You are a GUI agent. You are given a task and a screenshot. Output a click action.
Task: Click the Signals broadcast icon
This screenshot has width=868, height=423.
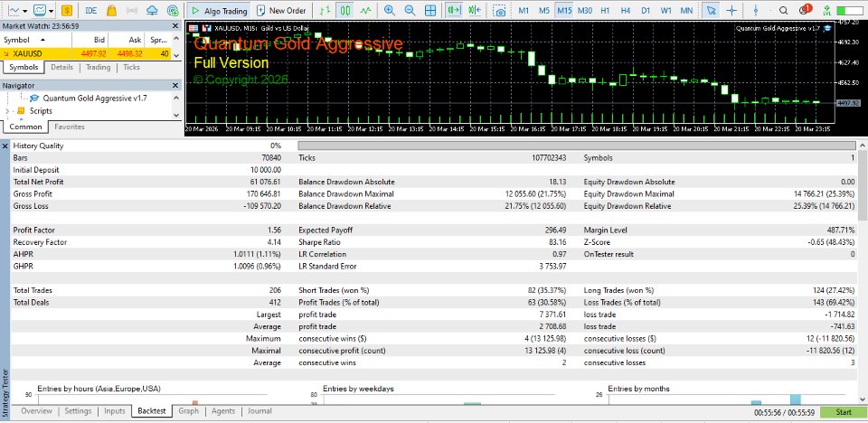pyautogui.click(x=132, y=10)
